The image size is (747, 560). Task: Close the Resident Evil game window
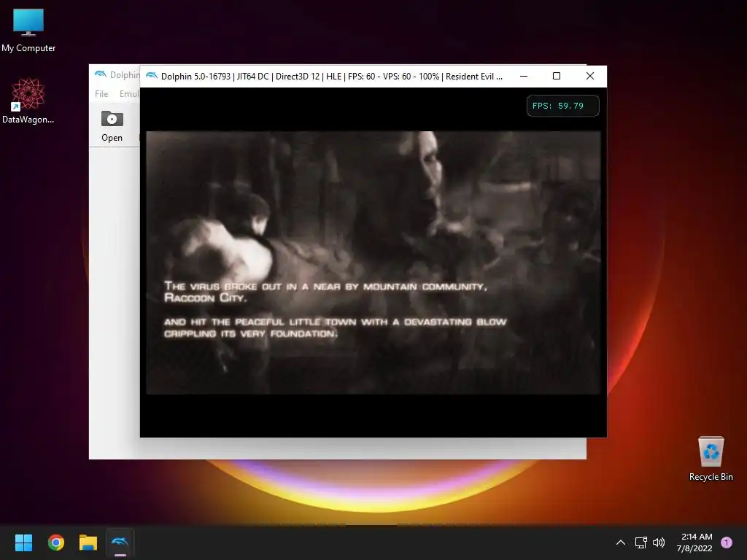coord(589,76)
